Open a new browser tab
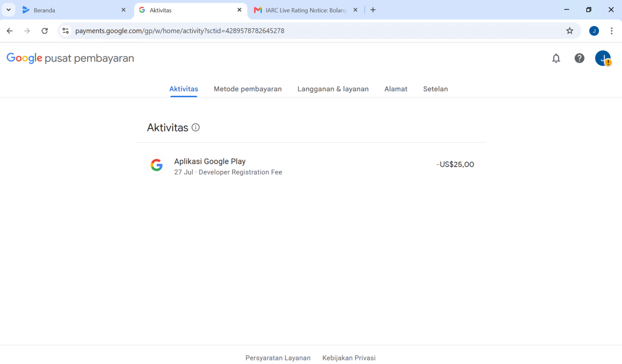This screenshot has height=364, width=622. [373, 10]
